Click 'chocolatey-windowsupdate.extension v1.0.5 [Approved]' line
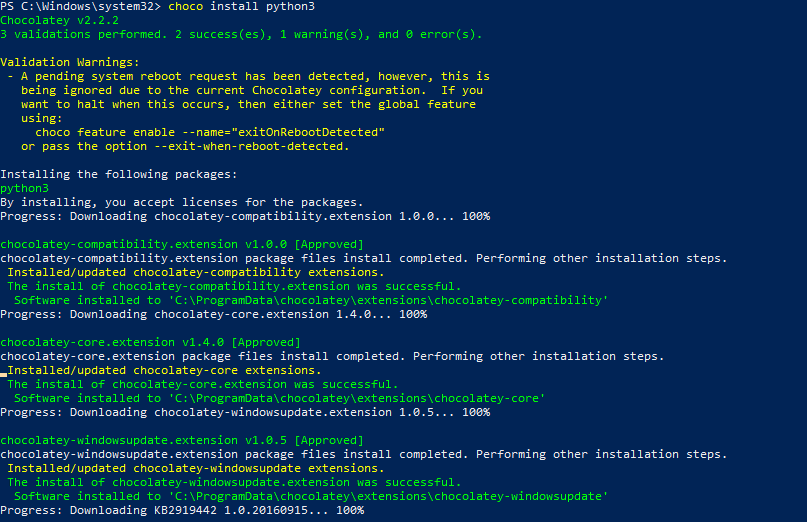The image size is (807, 522). (182, 441)
